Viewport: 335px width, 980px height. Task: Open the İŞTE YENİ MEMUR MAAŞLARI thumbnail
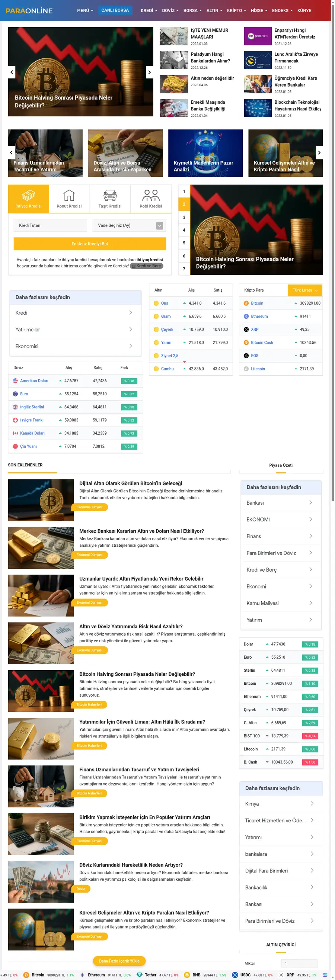coord(174,36)
